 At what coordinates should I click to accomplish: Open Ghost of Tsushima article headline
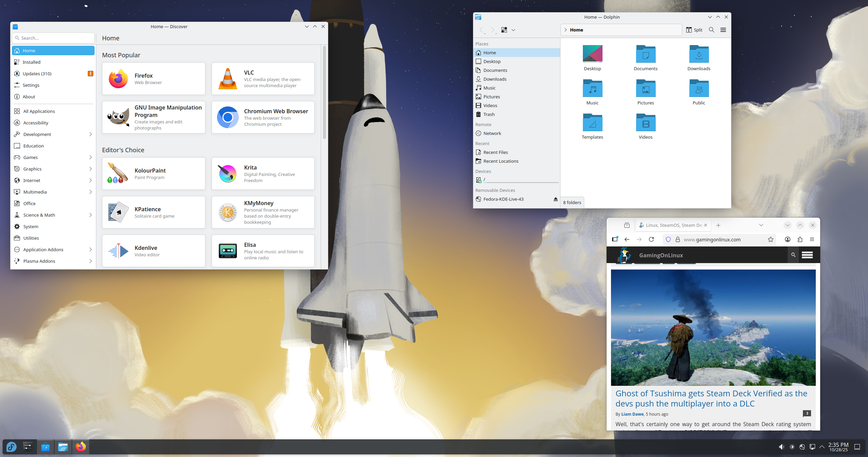click(x=711, y=398)
